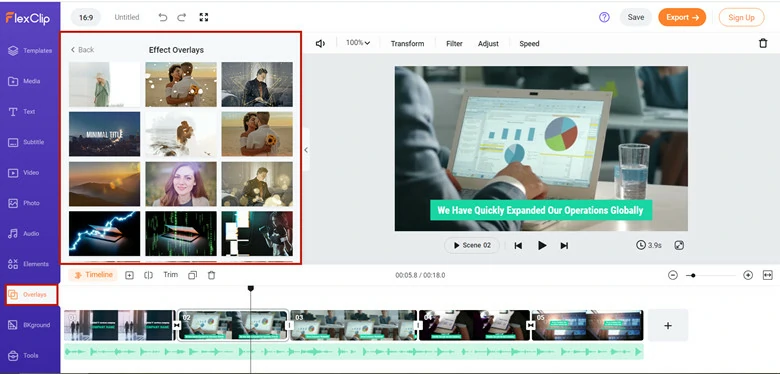Screen dimensions: 780x374
Task: Delete selected item with top-right trash icon
Action: [x=763, y=43]
